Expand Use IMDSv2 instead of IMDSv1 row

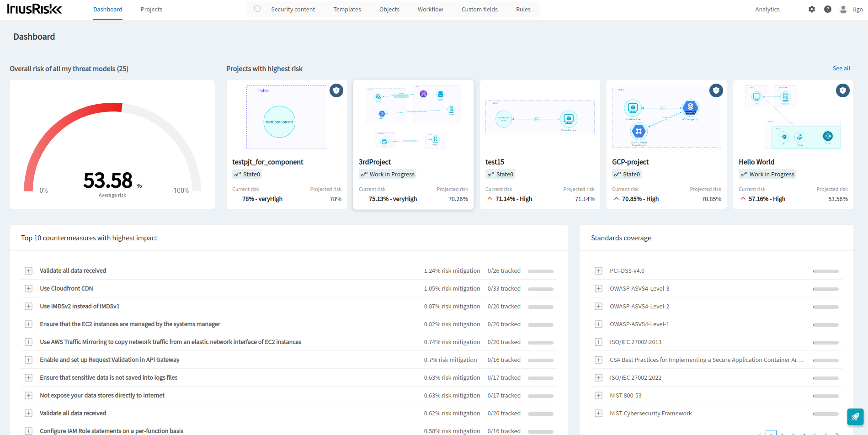[x=28, y=307]
